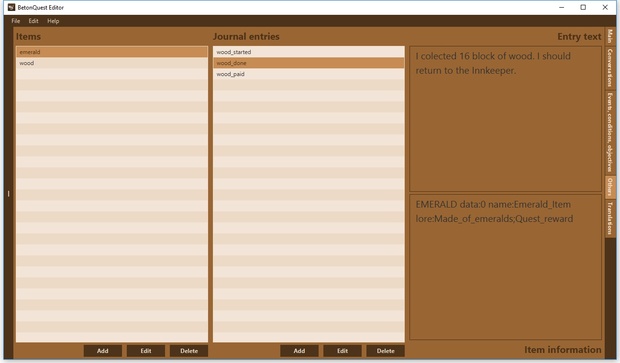Maximize the BetonQuest Editor window
Screen dimensions: 620x363
(583, 7)
